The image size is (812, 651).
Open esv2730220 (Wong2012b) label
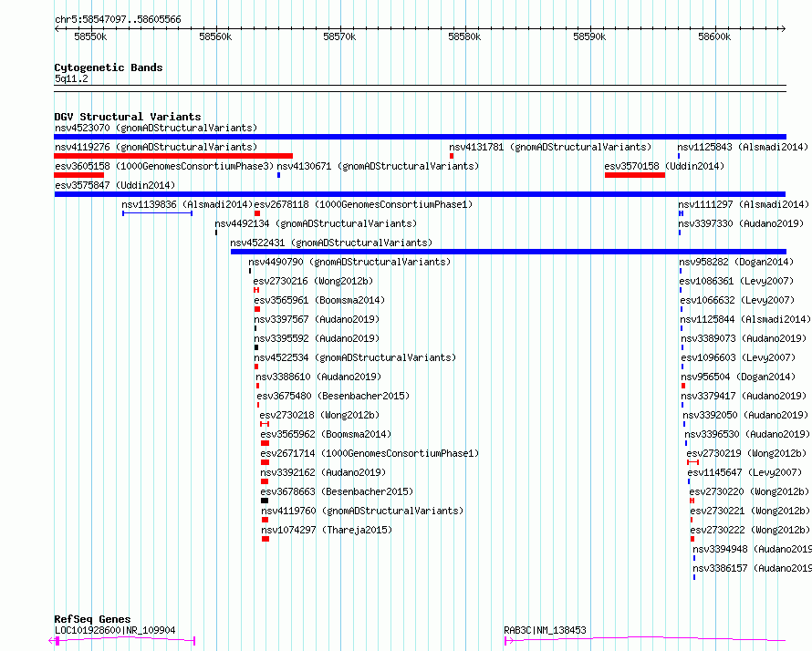point(749,491)
